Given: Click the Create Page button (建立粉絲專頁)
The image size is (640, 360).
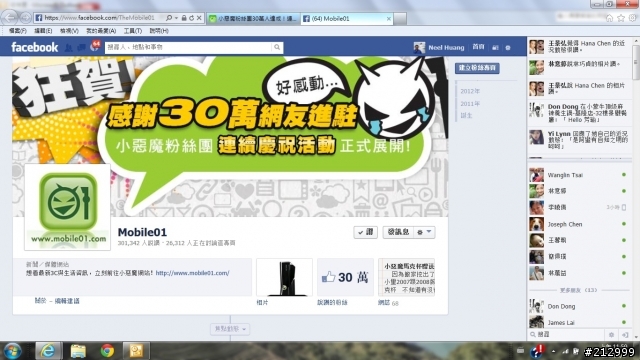Looking at the screenshot, I should pyautogui.click(x=477, y=68).
